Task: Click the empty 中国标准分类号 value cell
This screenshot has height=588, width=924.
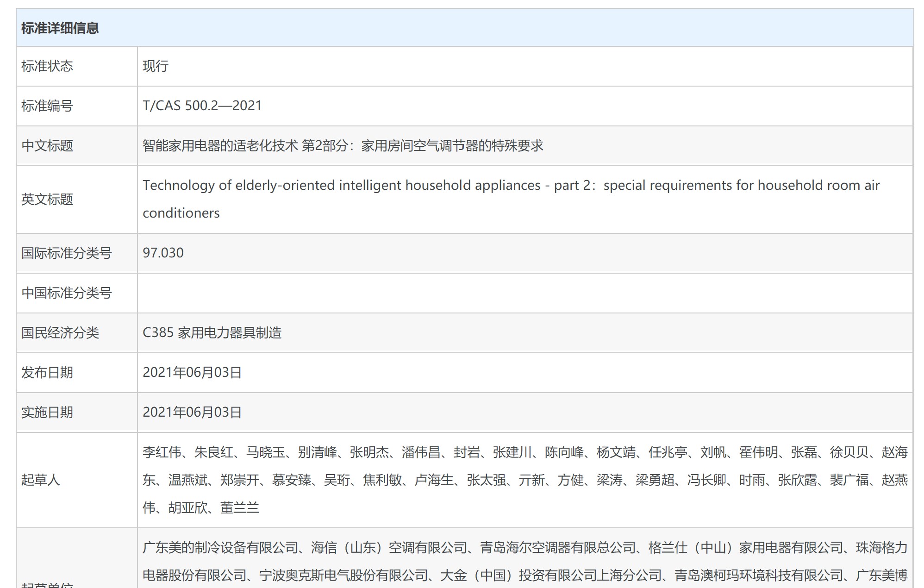Action: (524, 293)
